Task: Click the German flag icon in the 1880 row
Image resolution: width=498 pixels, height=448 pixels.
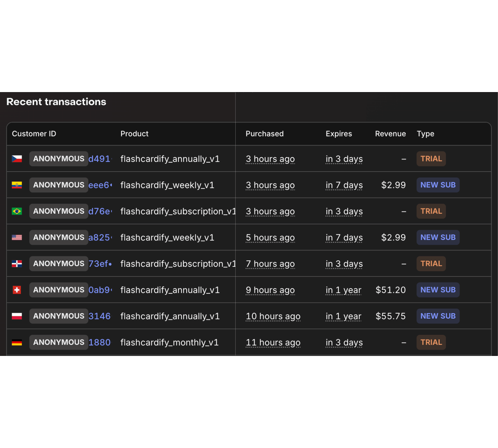Action: (17, 342)
